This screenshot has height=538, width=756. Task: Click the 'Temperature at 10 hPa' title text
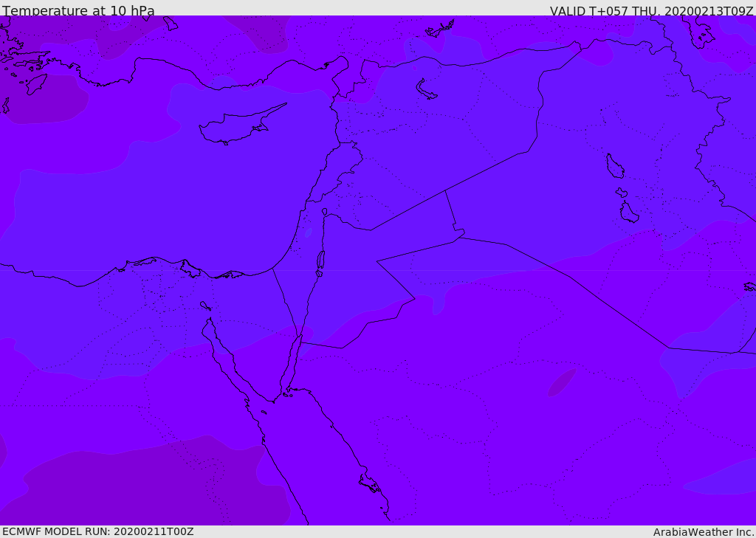(78, 10)
